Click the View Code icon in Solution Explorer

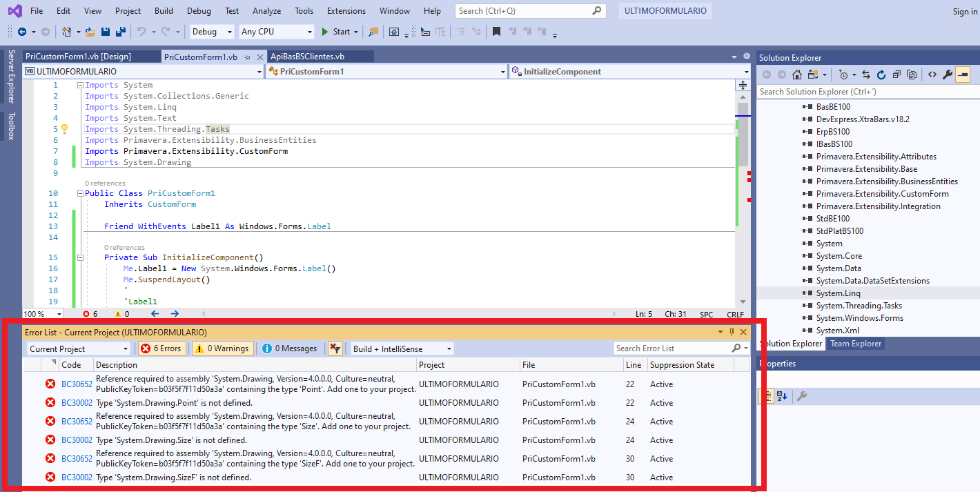pos(932,75)
